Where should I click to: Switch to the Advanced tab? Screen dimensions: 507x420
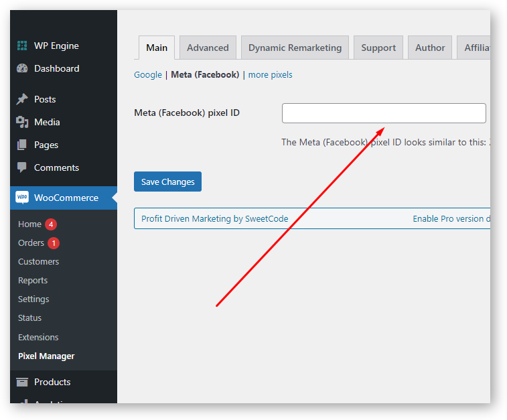(208, 48)
